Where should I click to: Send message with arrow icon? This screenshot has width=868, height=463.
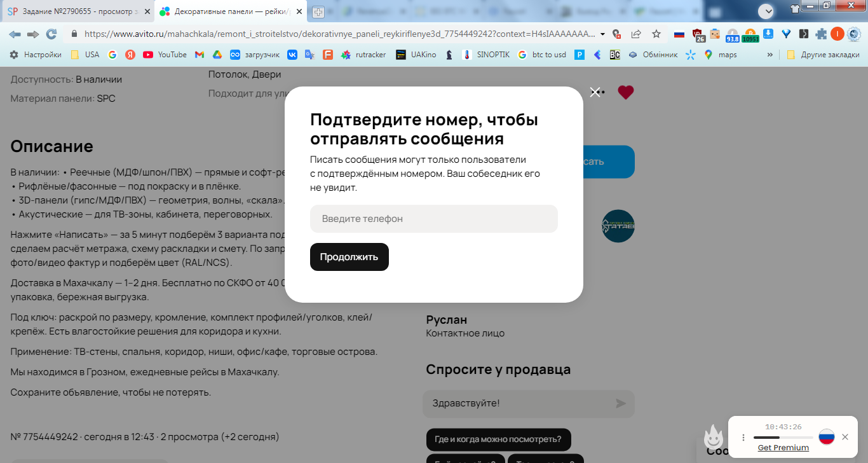[621, 403]
